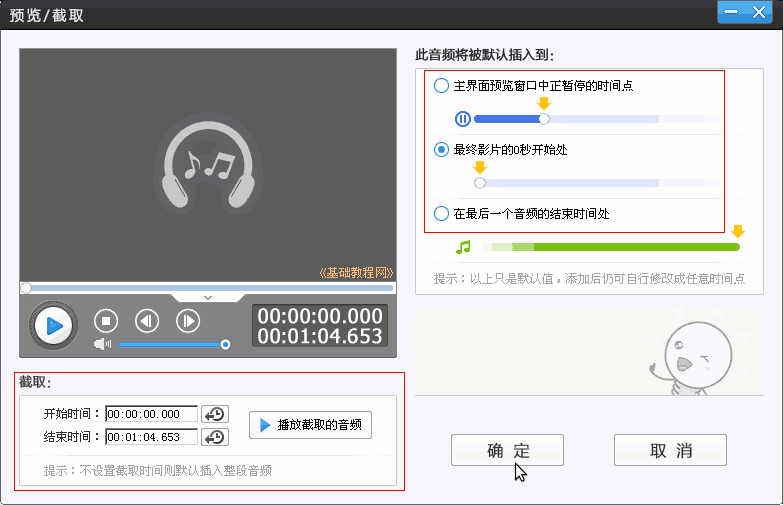
Task: Click 播放截取的音频 button
Action: point(310,425)
